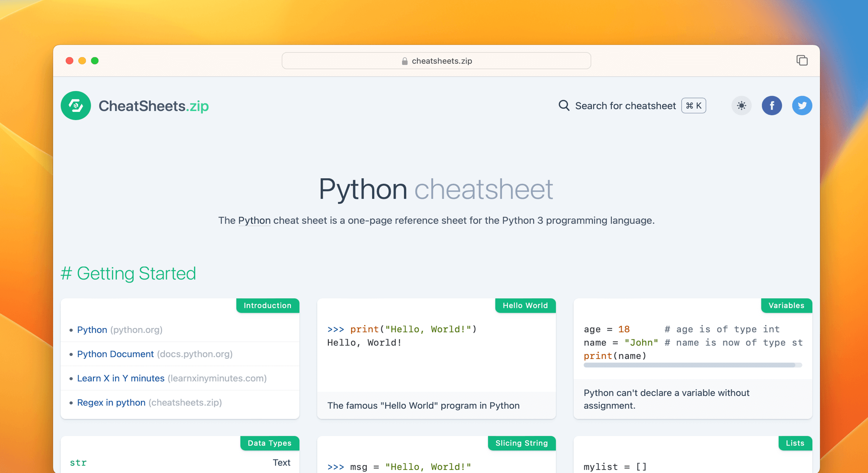The height and width of the screenshot is (473, 868).
Task: Click the yellow minimize traffic light
Action: pyautogui.click(x=82, y=61)
